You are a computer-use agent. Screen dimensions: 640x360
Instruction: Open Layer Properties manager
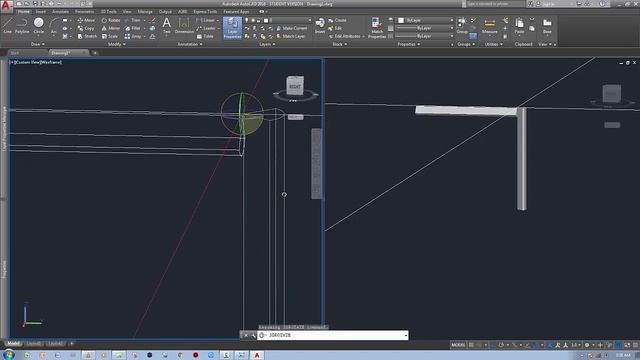232,28
